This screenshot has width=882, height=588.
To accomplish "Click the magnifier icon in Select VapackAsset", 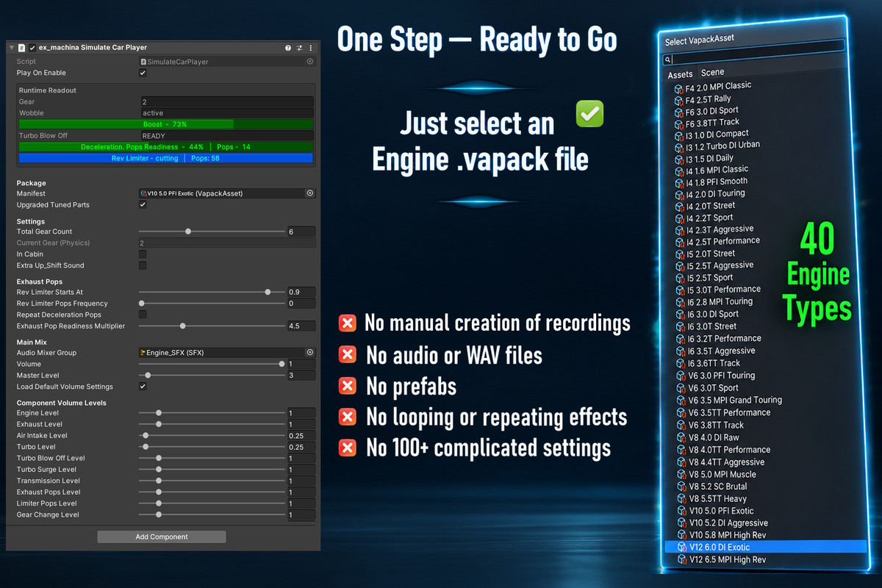I will coord(668,60).
